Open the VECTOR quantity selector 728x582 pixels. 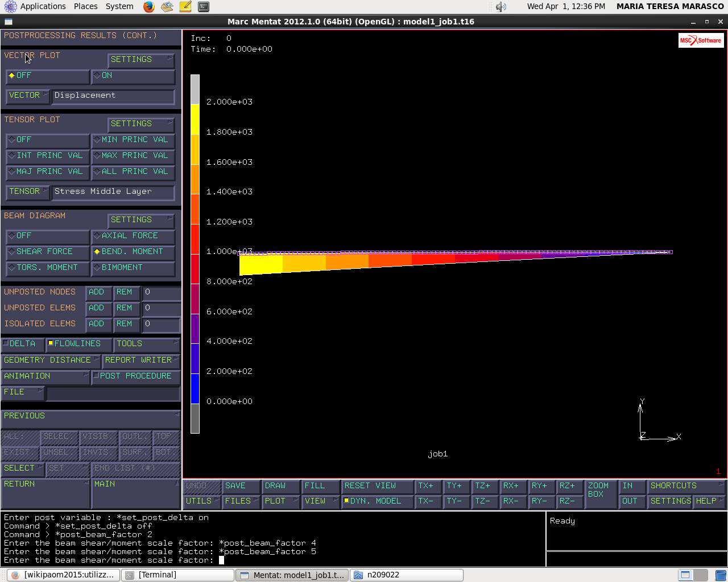tap(28, 96)
